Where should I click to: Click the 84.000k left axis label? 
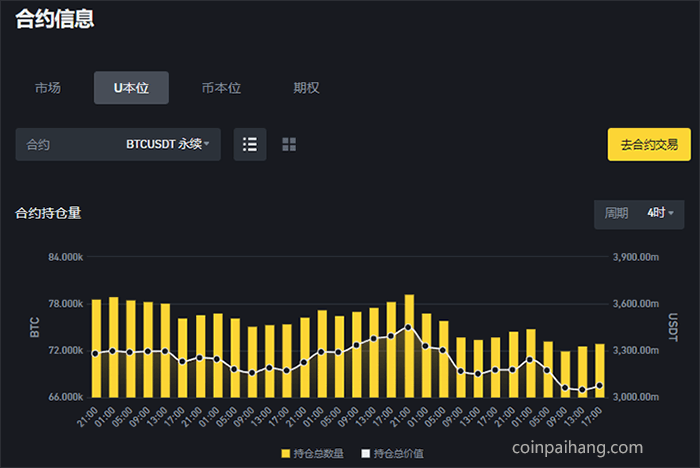tap(66, 257)
